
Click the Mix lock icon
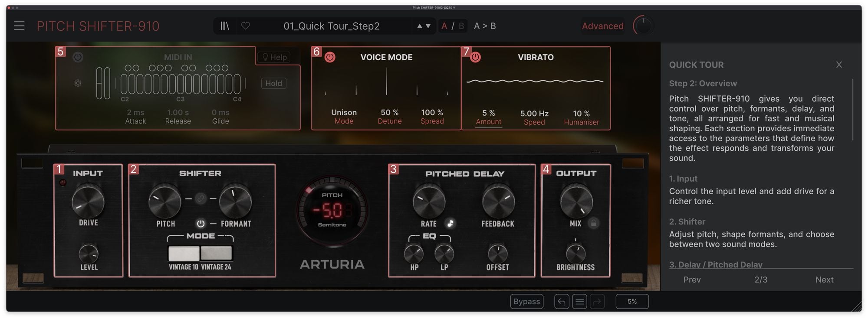(x=593, y=223)
